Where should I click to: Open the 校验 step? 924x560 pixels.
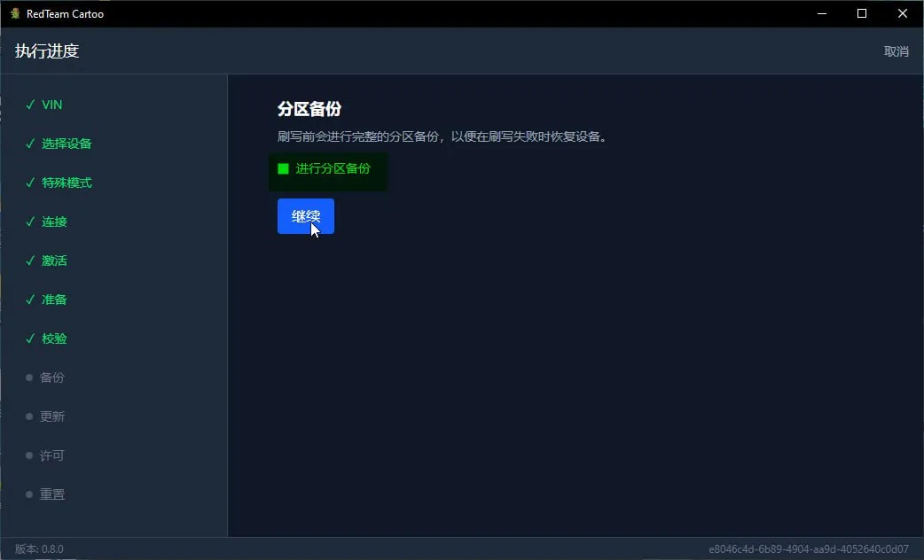pyautogui.click(x=46, y=338)
